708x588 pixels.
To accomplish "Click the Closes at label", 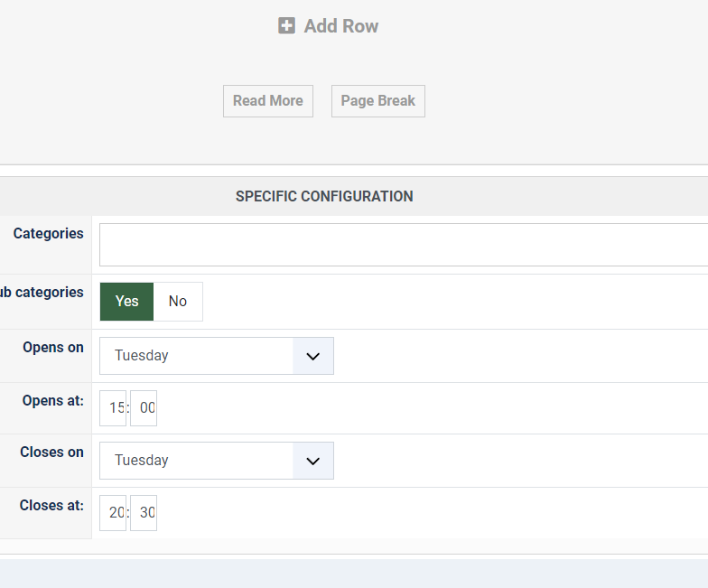I will tap(51, 506).
